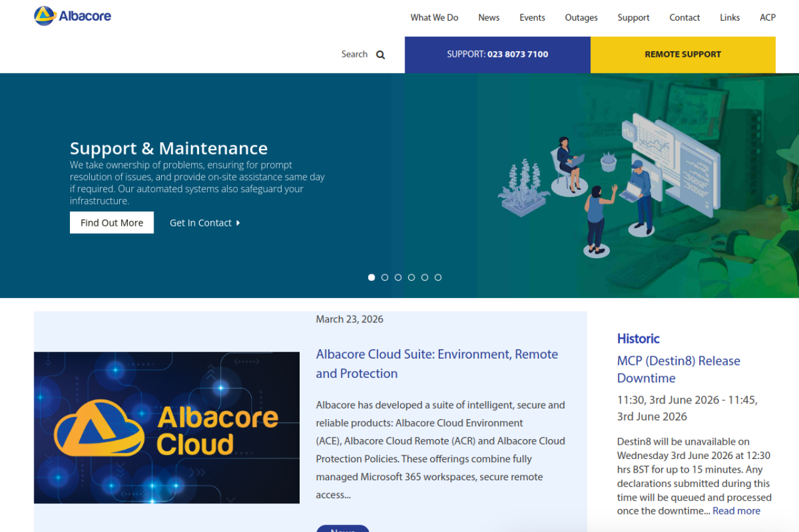Screen dimensions: 799x532
Task: Open the What We Do menu
Action: coord(434,17)
